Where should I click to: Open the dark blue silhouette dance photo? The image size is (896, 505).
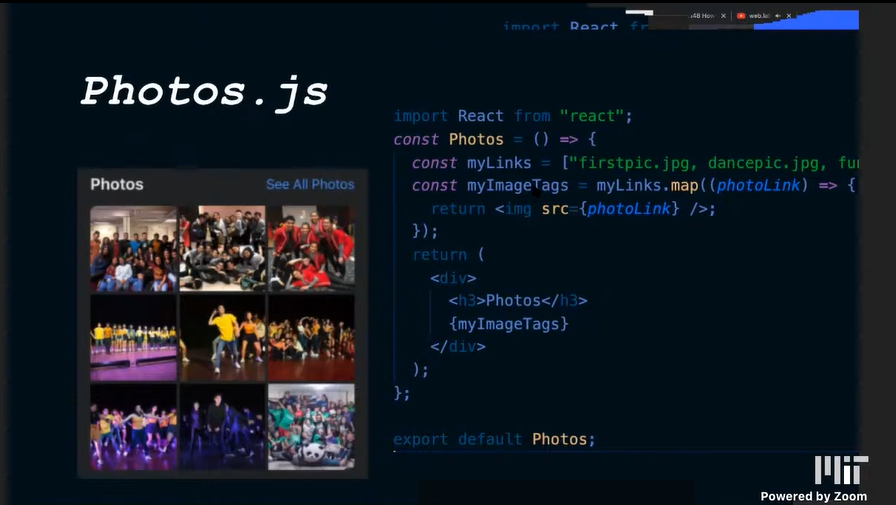point(222,427)
